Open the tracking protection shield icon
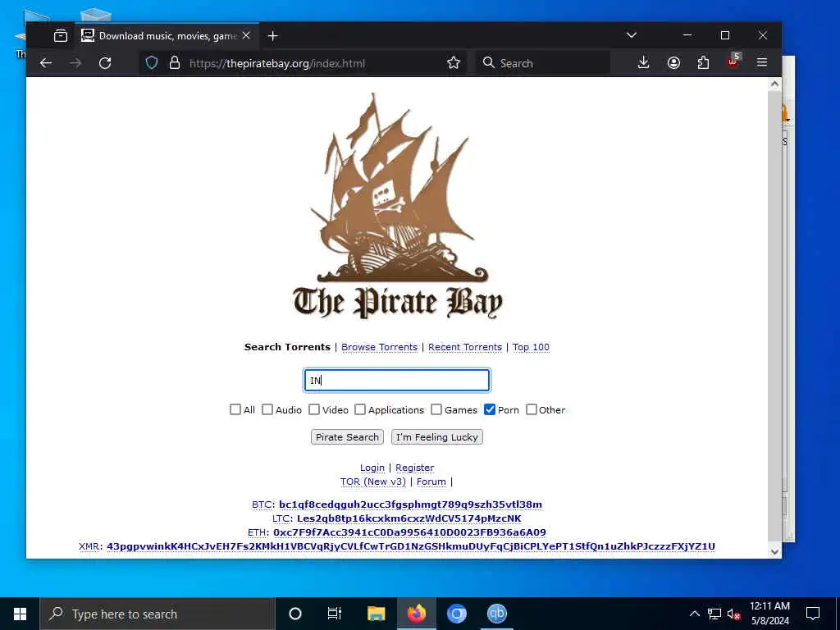Image resolution: width=840 pixels, height=630 pixels. pyautogui.click(x=152, y=63)
